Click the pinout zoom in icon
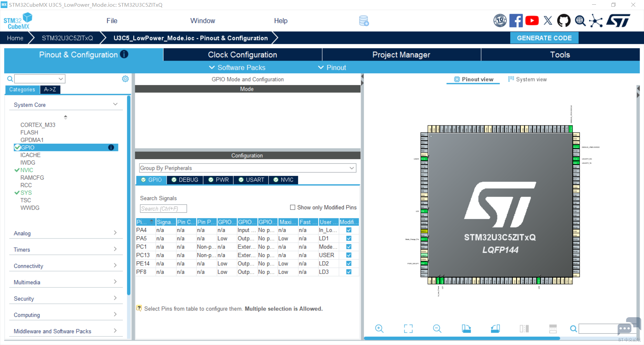 (379, 329)
